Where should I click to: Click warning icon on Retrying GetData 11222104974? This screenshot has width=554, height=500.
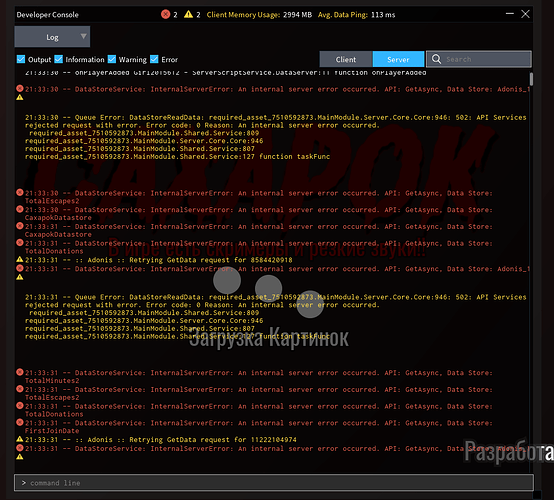20,439
